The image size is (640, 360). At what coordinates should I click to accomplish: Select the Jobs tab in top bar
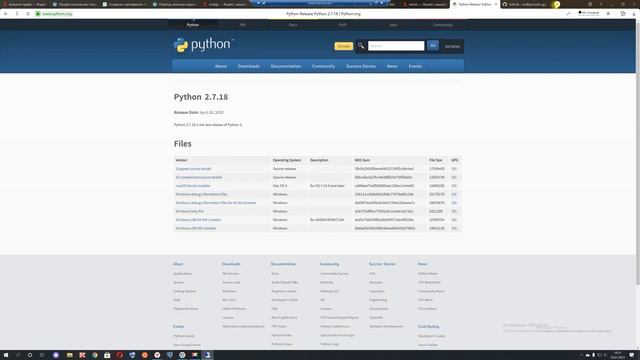(393, 25)
